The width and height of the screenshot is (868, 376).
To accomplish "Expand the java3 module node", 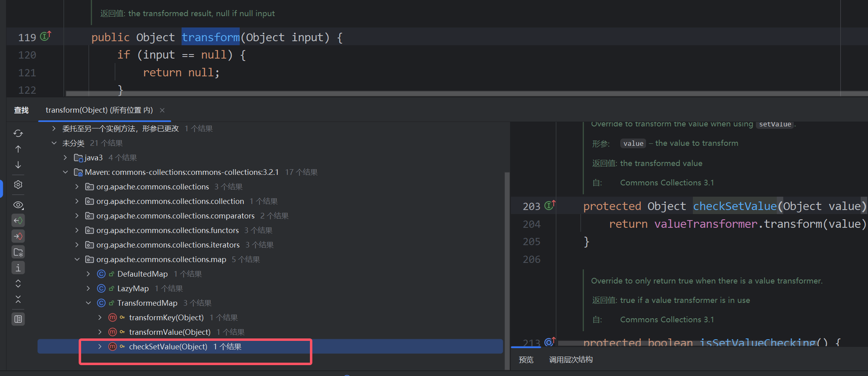I will pyautogui.click(x=65, y=158).
